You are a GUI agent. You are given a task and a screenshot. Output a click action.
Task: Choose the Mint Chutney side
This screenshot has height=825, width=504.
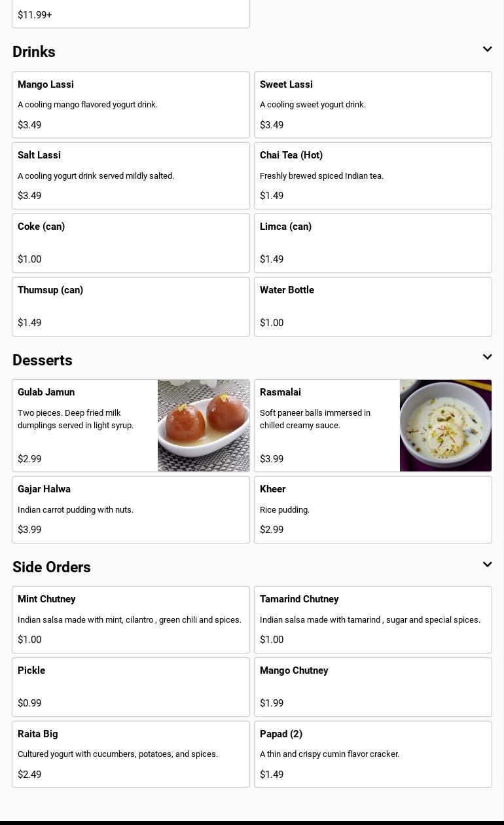pos(131,619)
